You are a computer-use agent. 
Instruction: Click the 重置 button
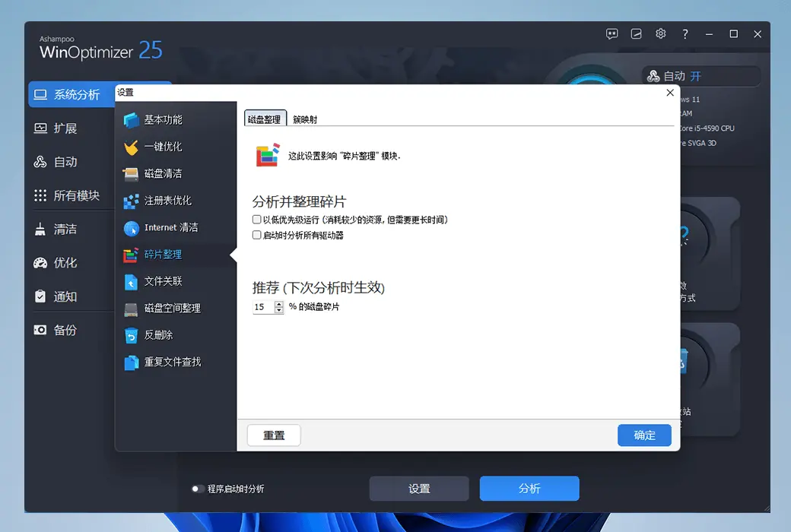pos(274,435)
